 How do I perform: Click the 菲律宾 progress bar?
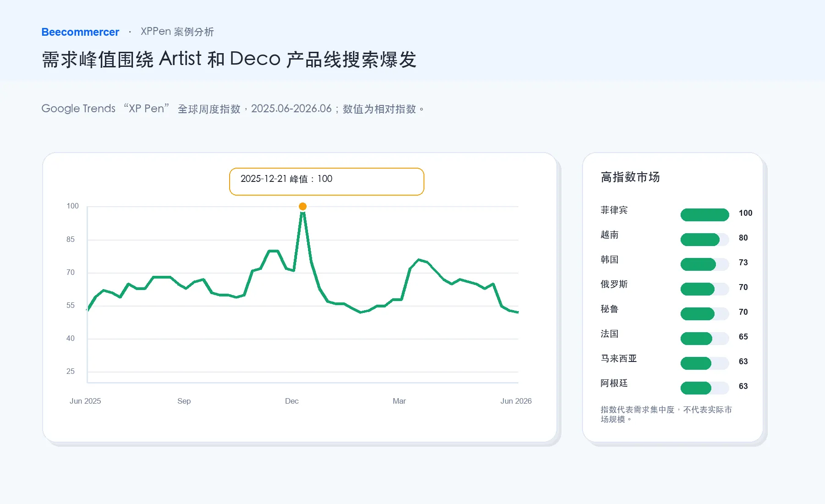[705, 215]
